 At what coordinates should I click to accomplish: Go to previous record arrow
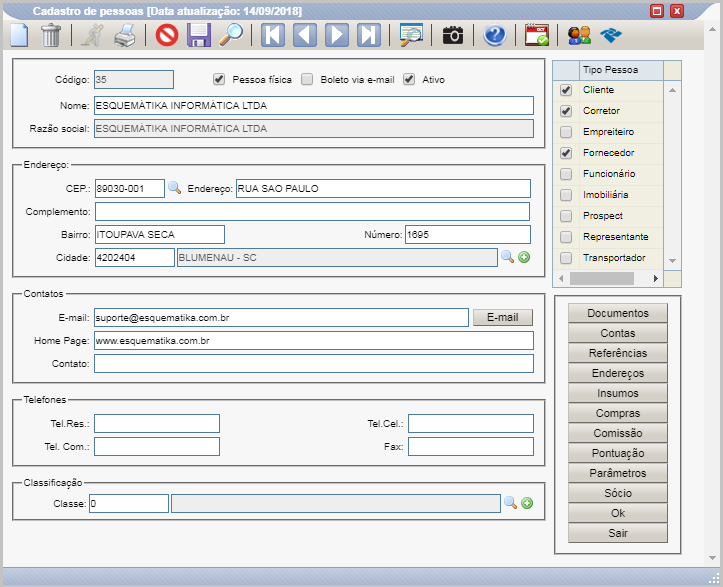click(305, 35)
